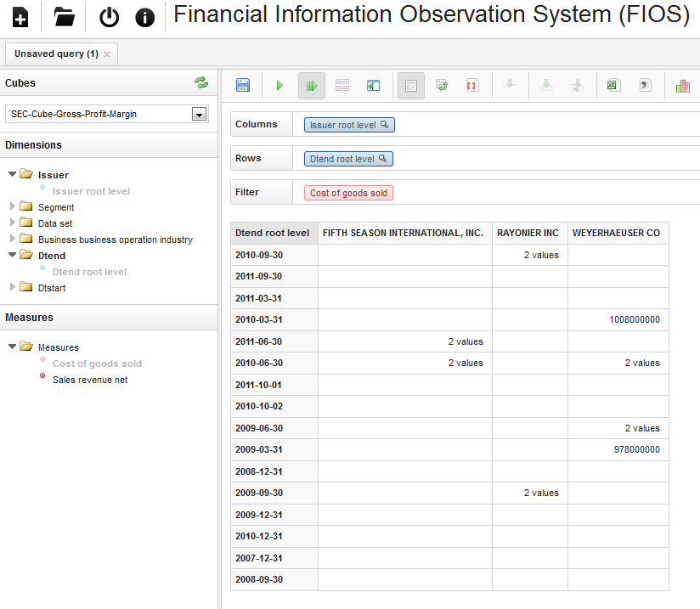The image size is (700, 609).
Task: Toggle automatic query execution
Action: point(312,85)
